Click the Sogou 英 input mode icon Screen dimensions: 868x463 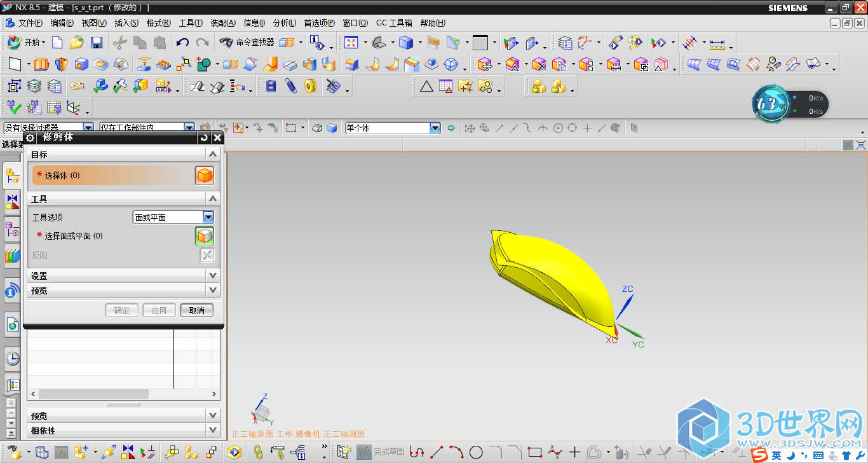[x=776, y=455]
